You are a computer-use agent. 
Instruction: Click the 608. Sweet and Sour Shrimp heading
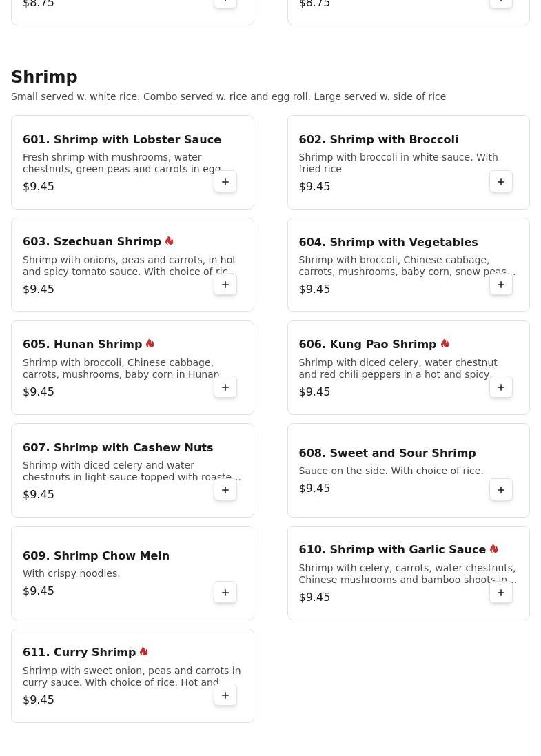point(387,453)
